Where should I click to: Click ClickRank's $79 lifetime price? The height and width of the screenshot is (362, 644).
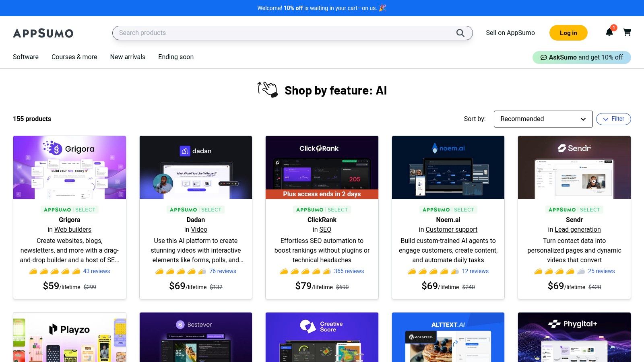tap(314, 286)
